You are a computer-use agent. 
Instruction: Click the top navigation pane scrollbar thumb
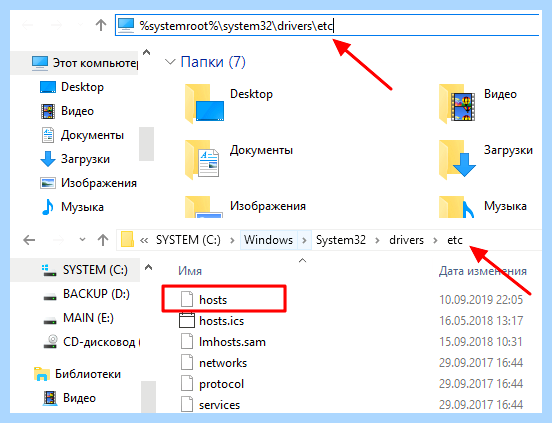pyautogui.click(x=146, y=144)
